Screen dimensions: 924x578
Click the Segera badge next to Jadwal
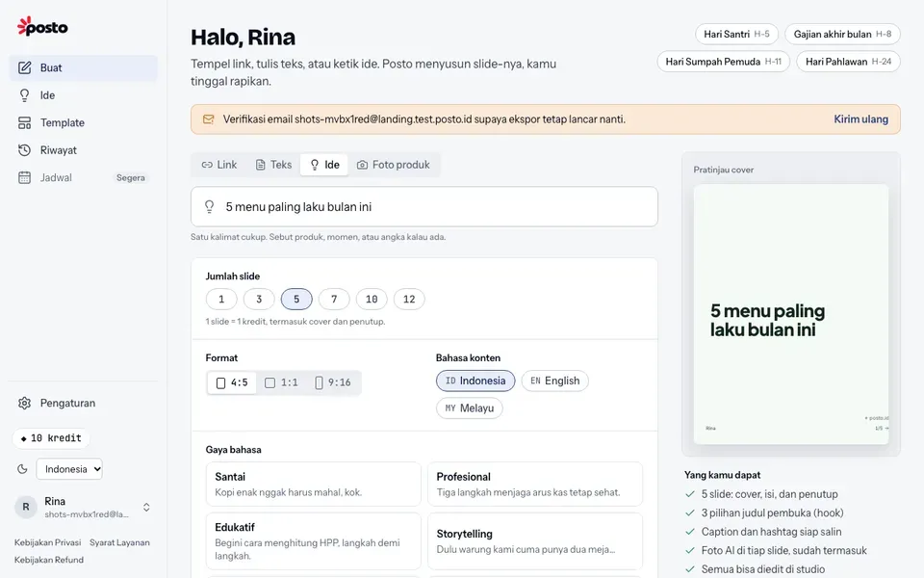pos(130,177)
